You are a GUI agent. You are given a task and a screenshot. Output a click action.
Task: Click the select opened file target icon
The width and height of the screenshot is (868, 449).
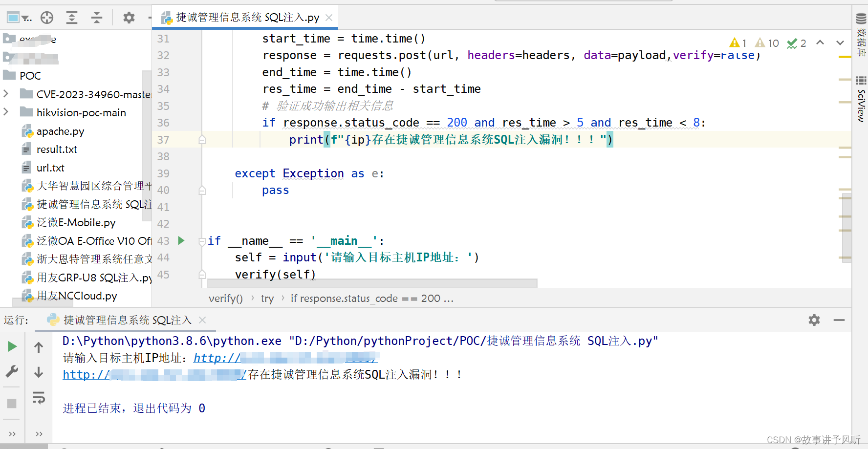click(x=47, y=18)
